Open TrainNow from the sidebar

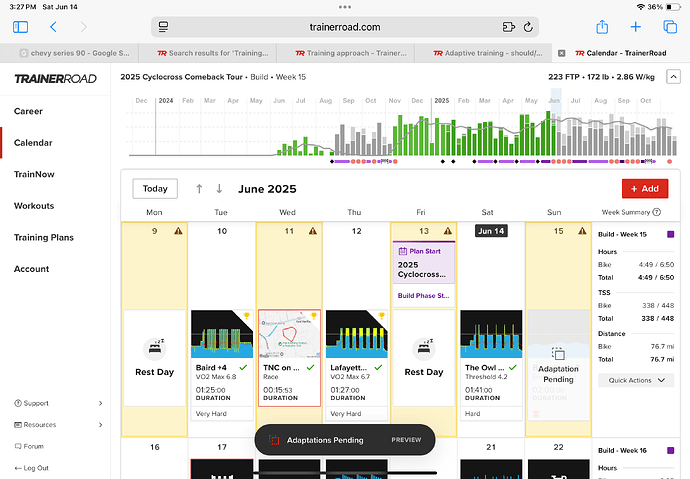coord(34,174)
